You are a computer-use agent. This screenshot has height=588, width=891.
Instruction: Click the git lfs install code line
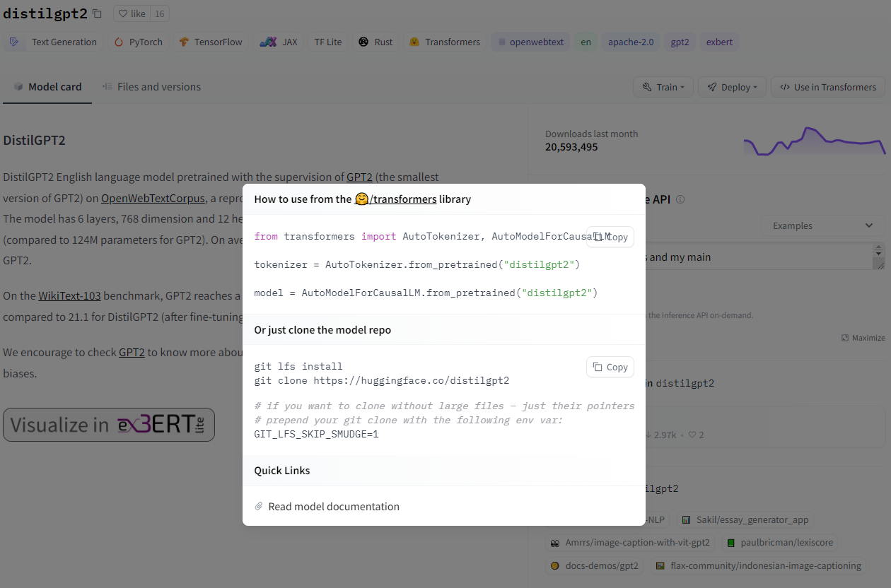[x=298, y=366]
